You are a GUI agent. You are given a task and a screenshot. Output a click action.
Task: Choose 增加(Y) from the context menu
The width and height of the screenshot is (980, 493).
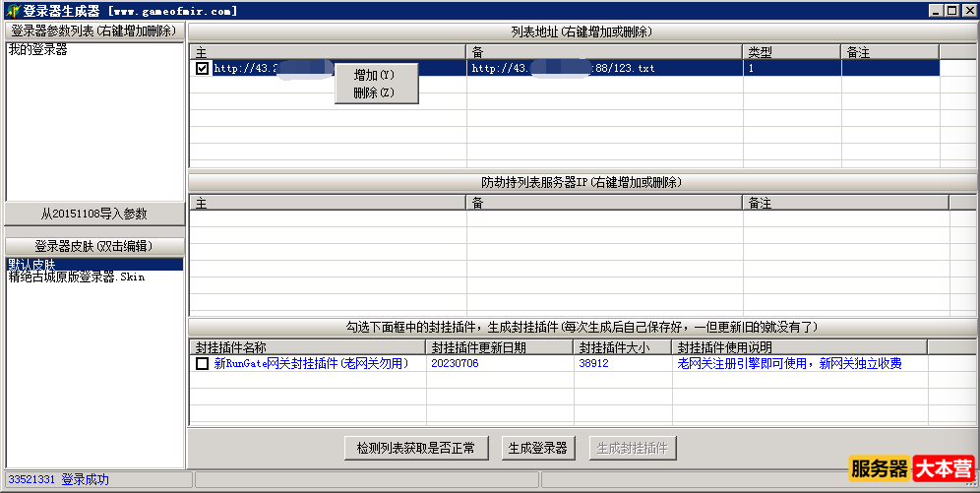[x=374, y=75]
